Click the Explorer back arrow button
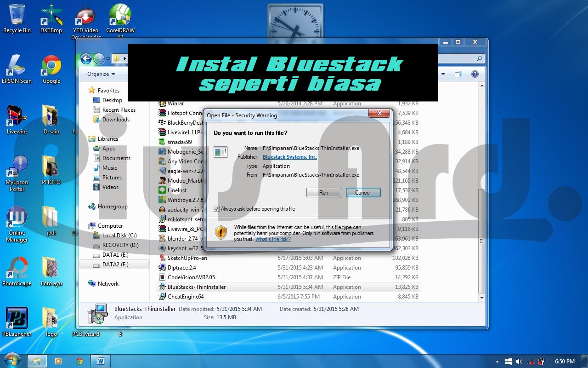Screen dimensions: 588x368 tap(86, 58)
